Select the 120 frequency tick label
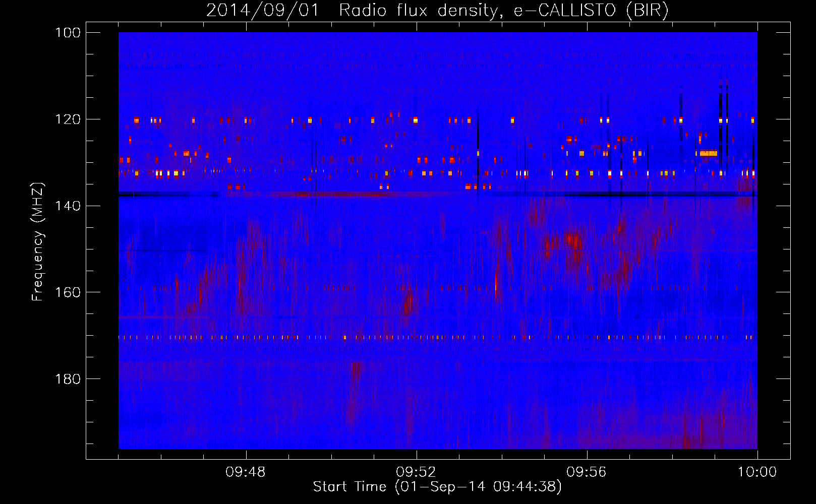The height and width of the screenshot is (504, 816). pyautogui.click(x=68, y=119)
